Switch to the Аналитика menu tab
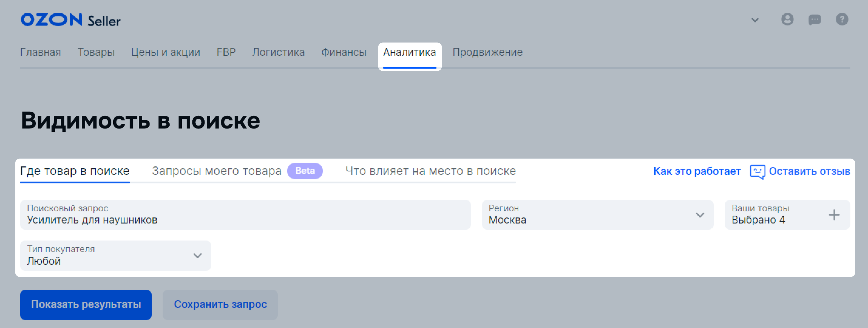The height and width of the screenshot is (328, 868). (409, 53)
